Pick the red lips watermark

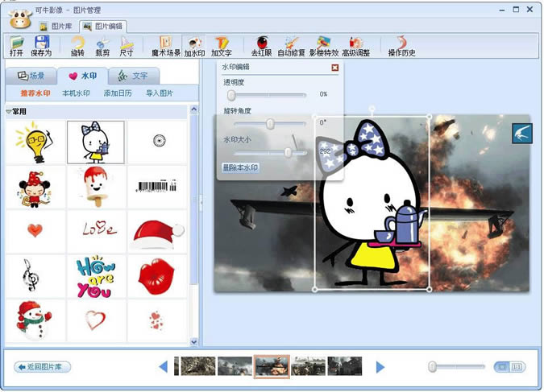[156, 276]
